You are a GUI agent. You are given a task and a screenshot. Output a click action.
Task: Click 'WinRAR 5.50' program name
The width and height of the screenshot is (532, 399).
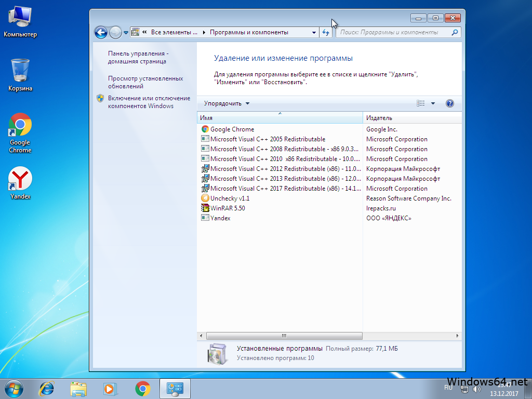pos(228,208)
